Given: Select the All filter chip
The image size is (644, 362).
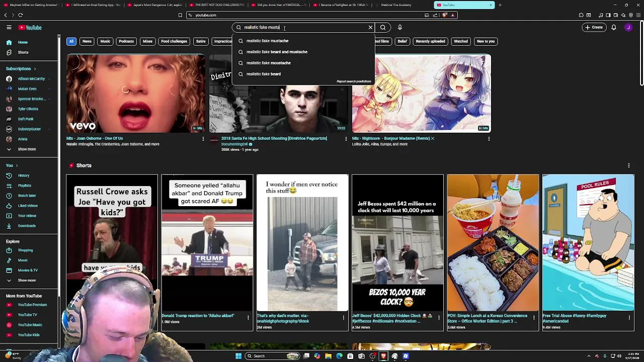Looking at the screenshot, I should pyautogui.click(x=71, y=41).
